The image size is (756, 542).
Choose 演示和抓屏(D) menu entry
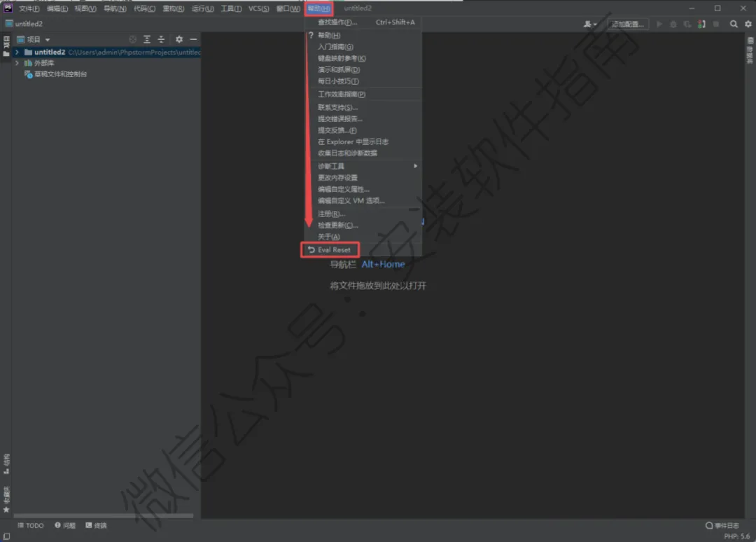[x=363, y=70]
